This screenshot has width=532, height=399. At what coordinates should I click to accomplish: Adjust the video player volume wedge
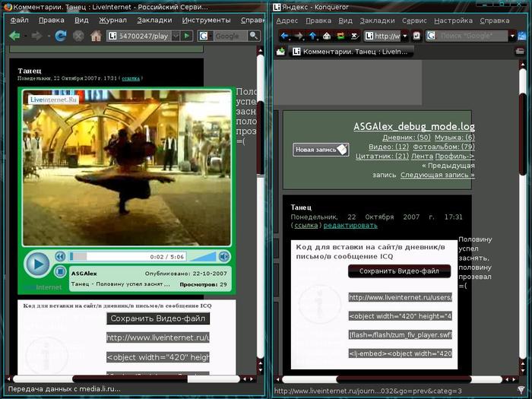click(x=203, y=257)
